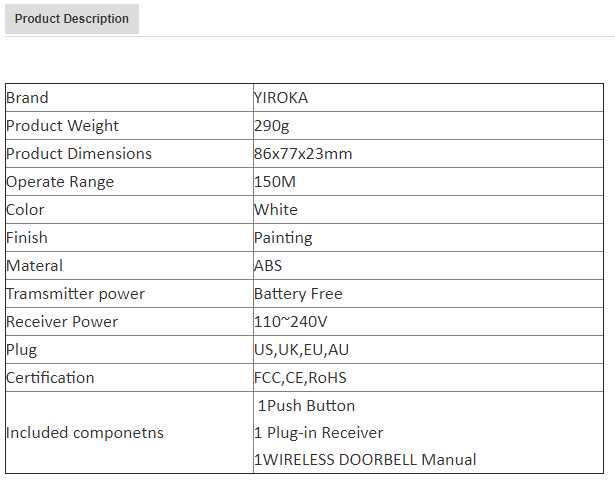615x482 pixels.
Task: Select the 290g weight value
Action: point(272,126)
